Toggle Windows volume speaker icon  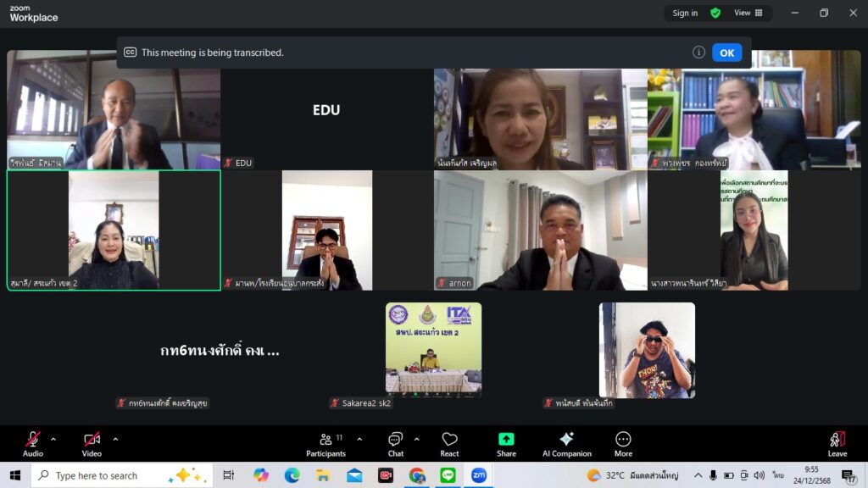759,475
